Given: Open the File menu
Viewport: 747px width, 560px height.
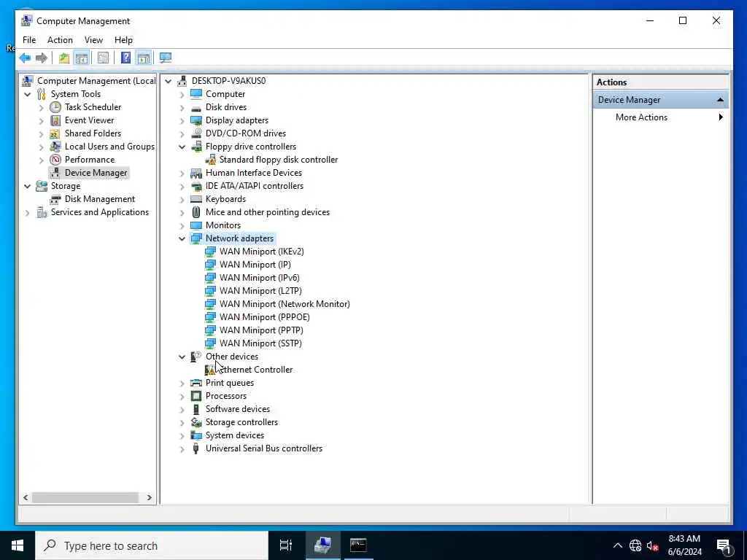Looking at the screenshot, I should click(29, 40).
